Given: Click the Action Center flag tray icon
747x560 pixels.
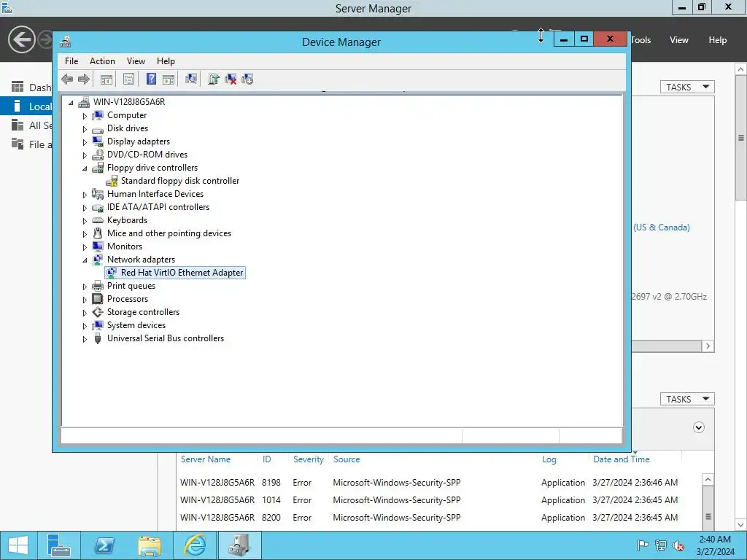Looking at the screenshot, I should point(643,545).
